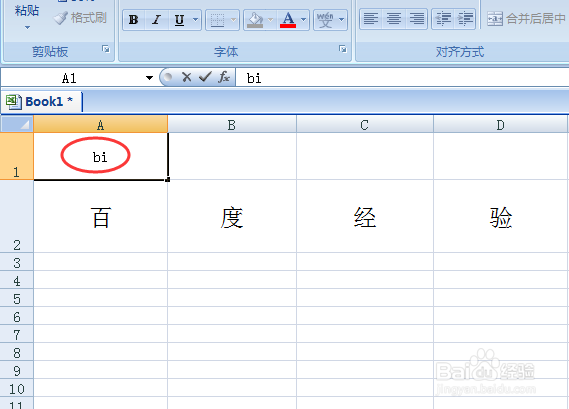Select row 5 header
This screenshot has width=569, height=409.
17,298
